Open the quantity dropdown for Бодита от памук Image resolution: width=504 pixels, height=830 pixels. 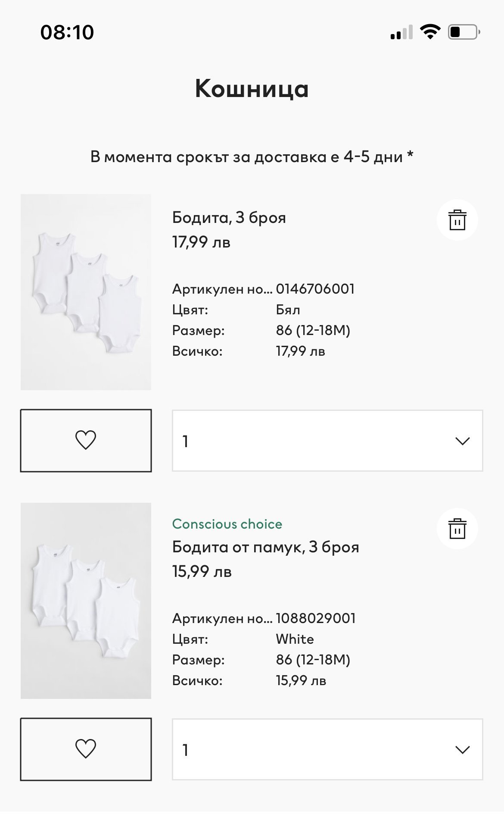point(327,749)
